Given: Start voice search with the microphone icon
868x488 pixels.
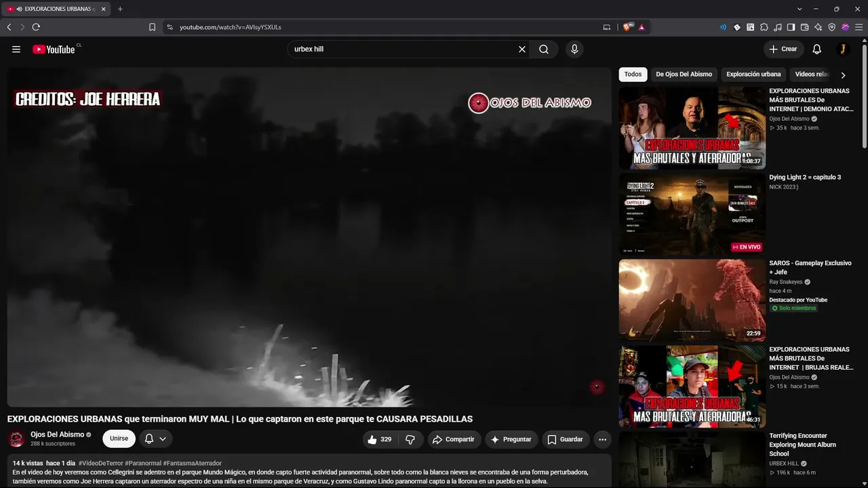Looking at the screenshot, I should click(574, 49).
